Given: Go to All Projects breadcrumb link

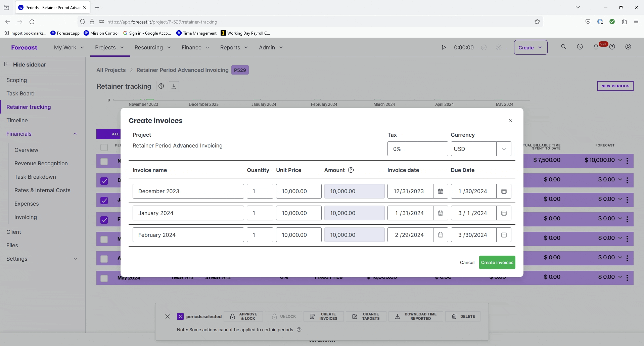Looking at the screenshot, I should (x=111, y=70).
